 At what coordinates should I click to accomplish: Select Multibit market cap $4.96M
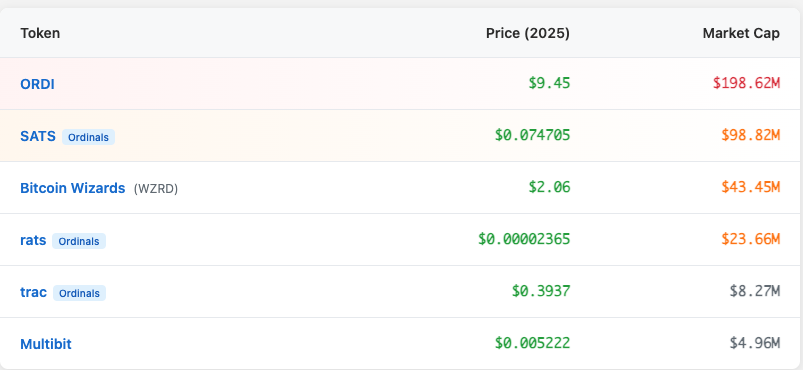pos(755,343)
